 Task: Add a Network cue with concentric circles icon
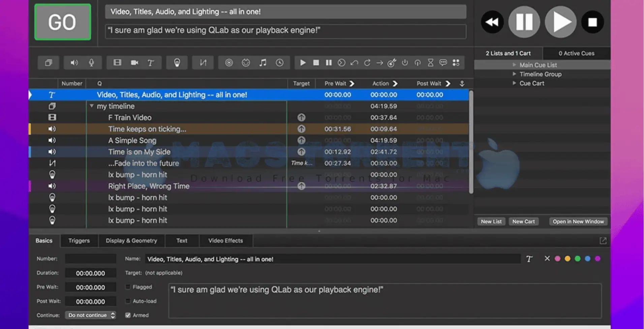[x=229, y=63]
